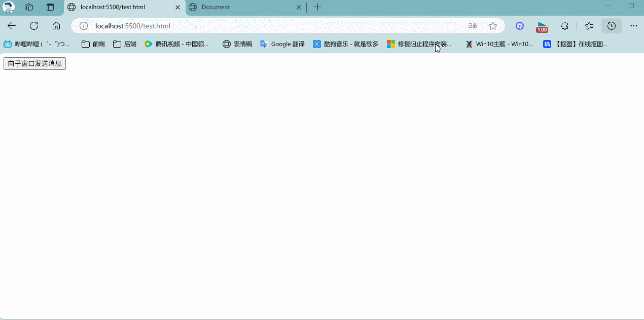
Task: Open the 表情锅 bookmark
Action: click(x=237, y=44)
